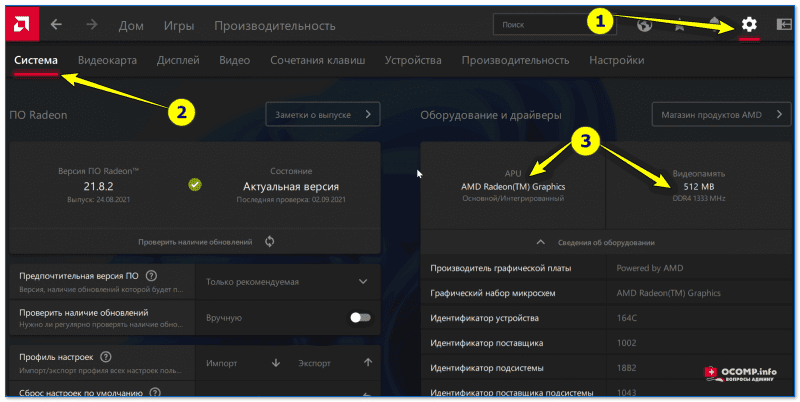Screen dimensions: 800x402
Task: Click the Экспорт button
Action: click(314, 363)
